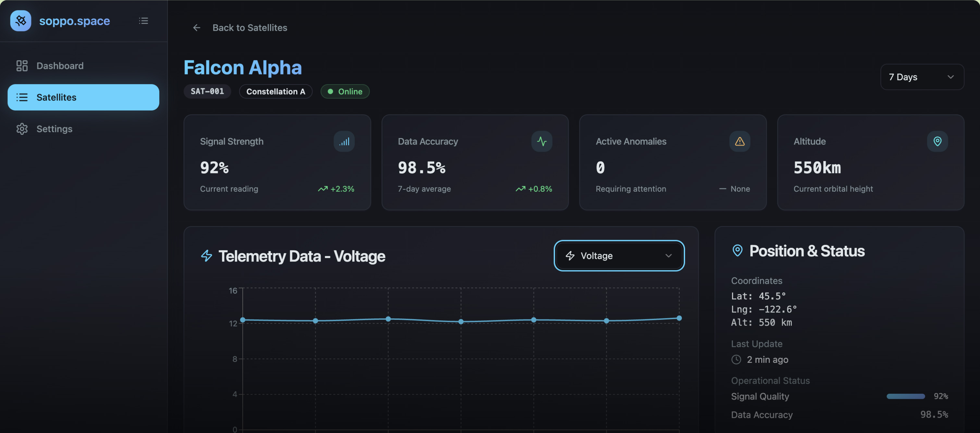
Task: Click the Back to Satellites link
Action: coord(250,27)
